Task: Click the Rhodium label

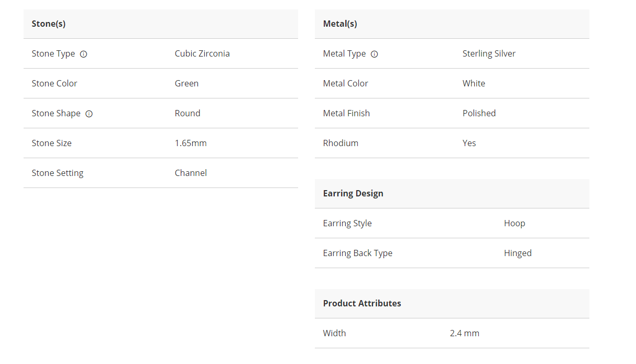Action: pos(341,143)
